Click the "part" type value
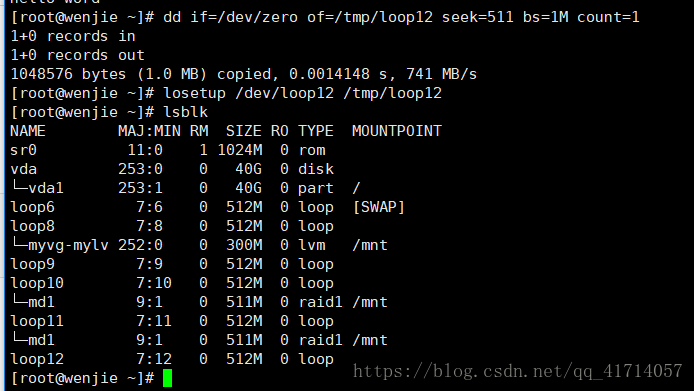Screen dimensions: 694x391 (x=316, y=188)
